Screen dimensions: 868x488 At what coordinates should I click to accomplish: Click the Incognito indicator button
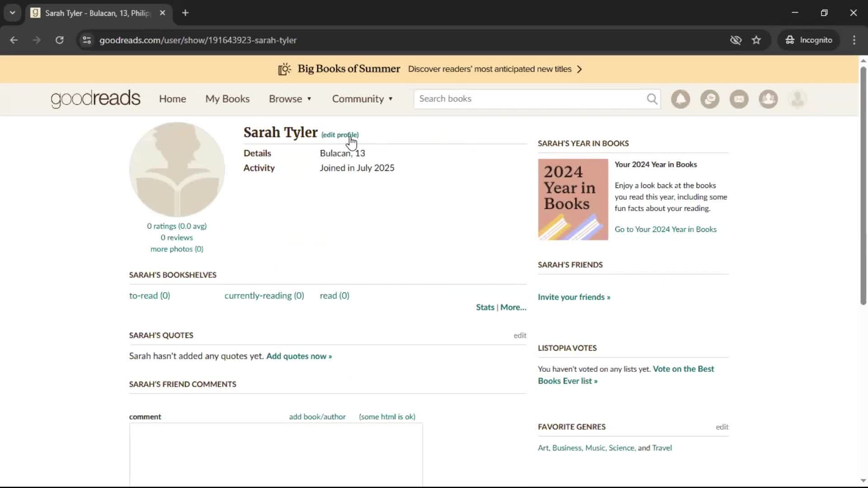[809, 40]
